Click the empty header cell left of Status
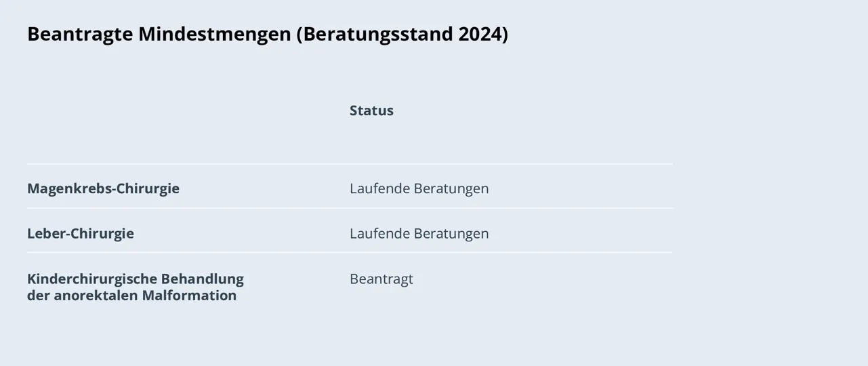868x366 pixels. click(188, 110)
